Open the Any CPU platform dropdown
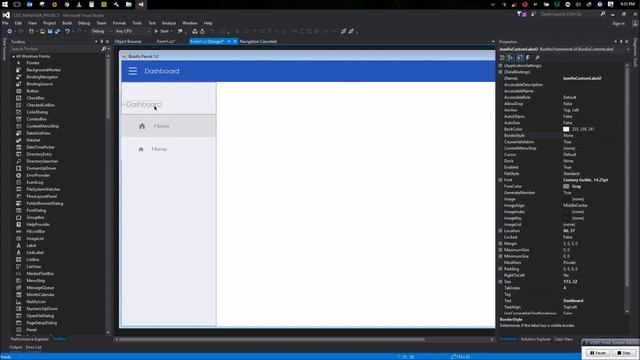This screenshot has width=640, height=360. pyautogui.click(x=132, y=31)
